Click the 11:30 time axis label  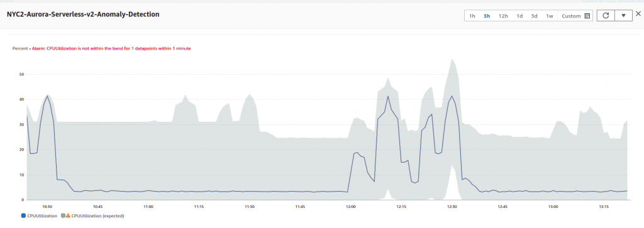250,206
